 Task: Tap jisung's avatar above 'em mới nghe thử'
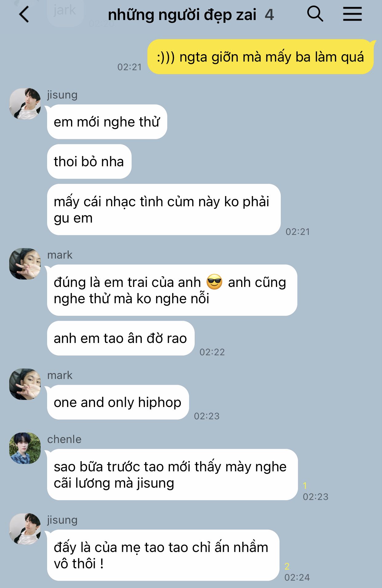[25, 104]
